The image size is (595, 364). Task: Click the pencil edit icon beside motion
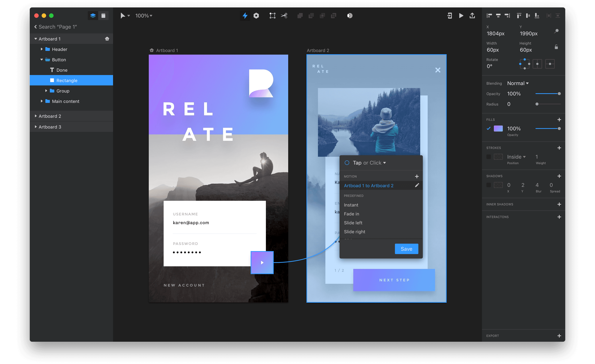coord(417,185)
